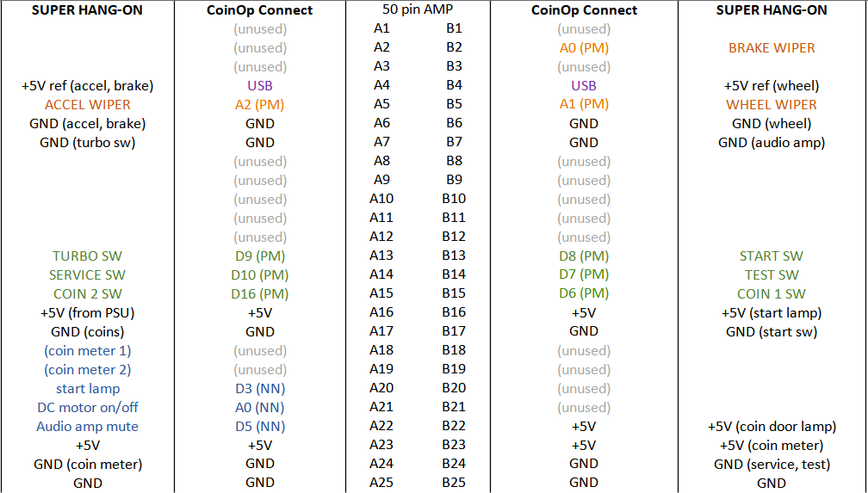Select the +5V (coin door lamp) cell
868x493 pixels.
771,427
